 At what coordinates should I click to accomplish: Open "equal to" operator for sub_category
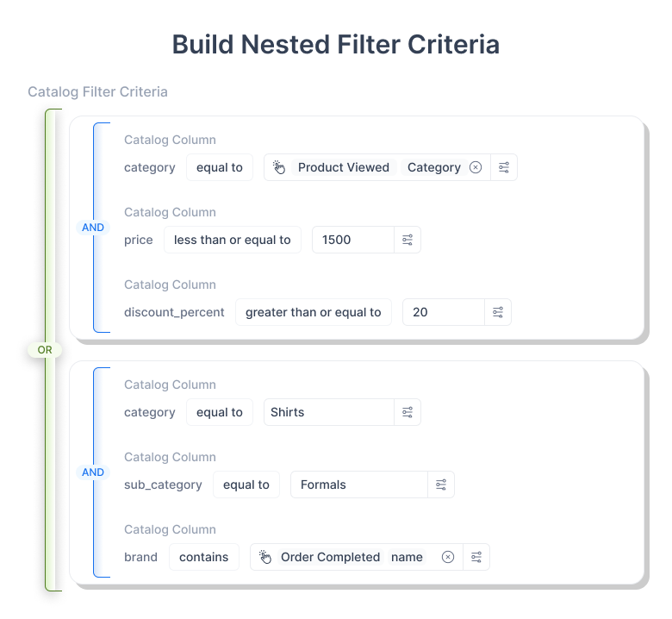click(246, 485)
